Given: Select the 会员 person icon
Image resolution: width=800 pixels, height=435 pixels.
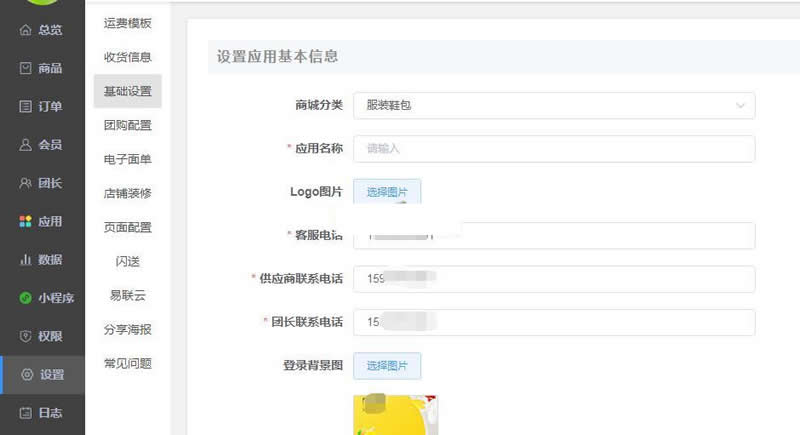Looking at the screenshot, I should (x=26, y=145).
